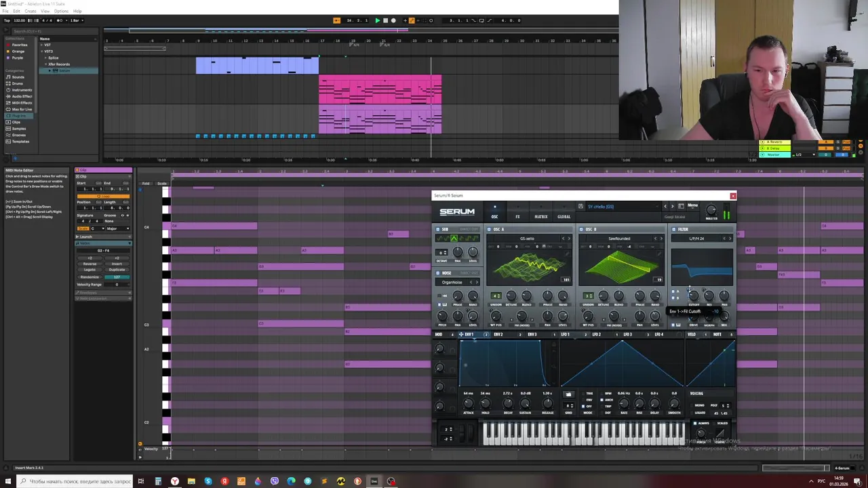868x488 pixels.
Task: Save the Serum preset with the disk icon
Action: click(x=580, y=207)
